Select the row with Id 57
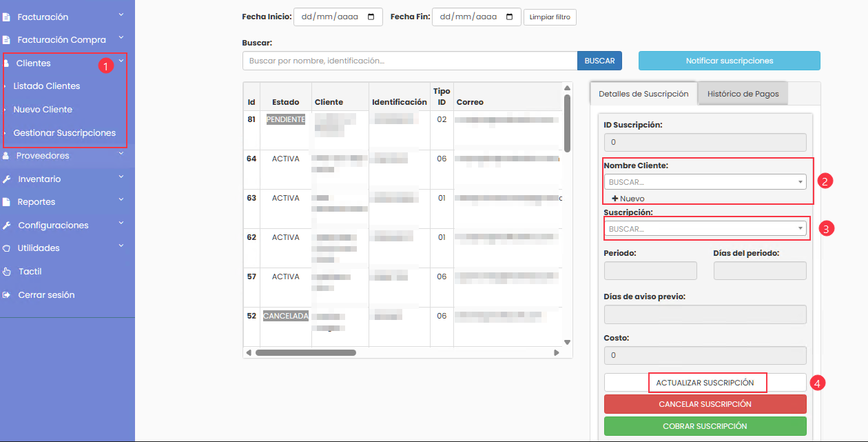Image resolution: width=868 pixels, height=442 pixels. pos(403,288)
